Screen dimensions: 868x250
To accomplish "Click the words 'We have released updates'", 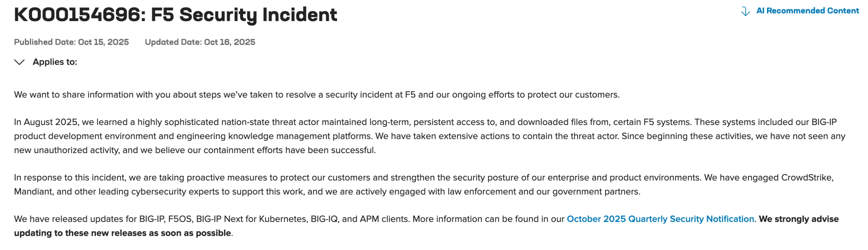I will tap(68, 219).
